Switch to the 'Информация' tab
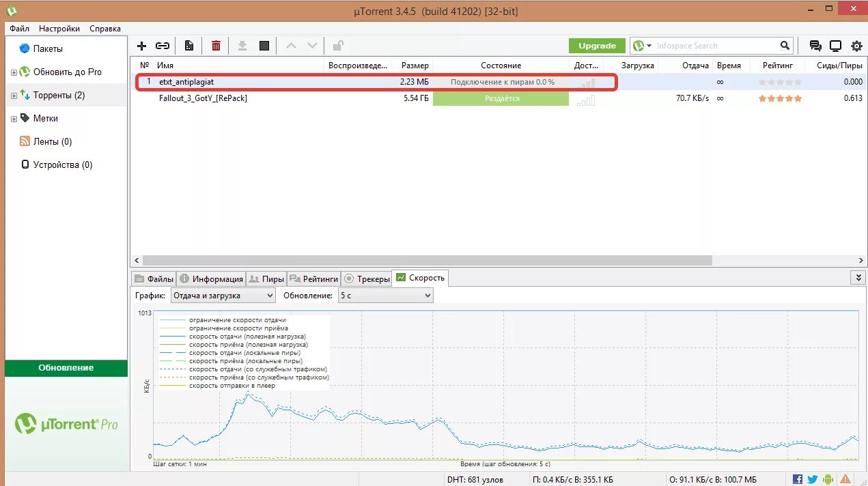The image size is (868, 486). tap(212, 278)
